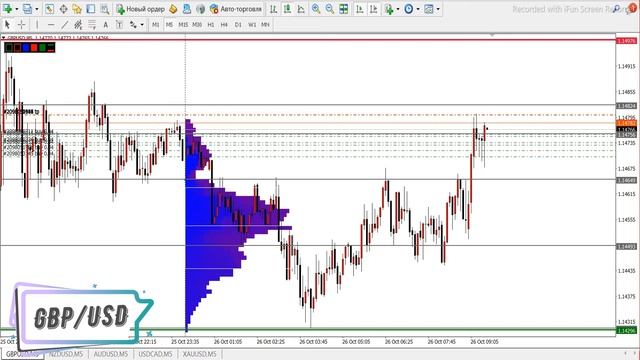Click the New Chart icon
The width and height of the screenshot is (640, 360).
pyautogui.click(x=7, y=9)
